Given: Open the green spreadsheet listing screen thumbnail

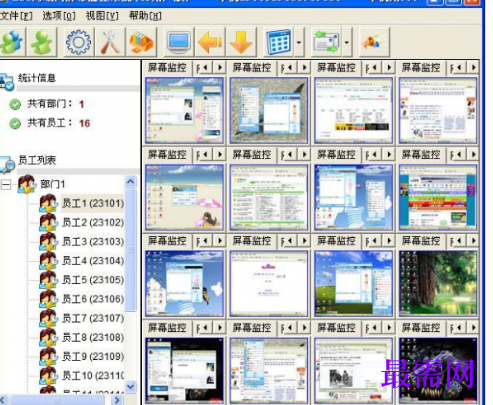Looking at the screenshot, I should 269,197.
